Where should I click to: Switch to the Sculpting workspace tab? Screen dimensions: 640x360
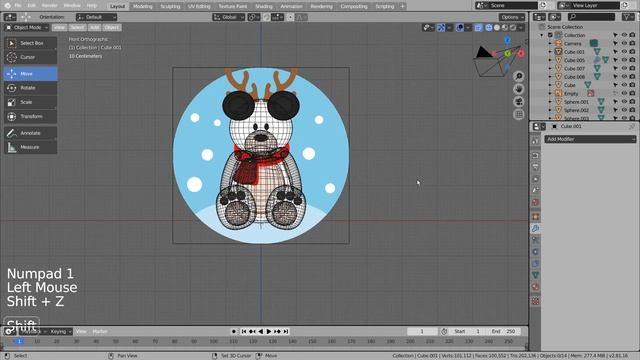point(170,6)
